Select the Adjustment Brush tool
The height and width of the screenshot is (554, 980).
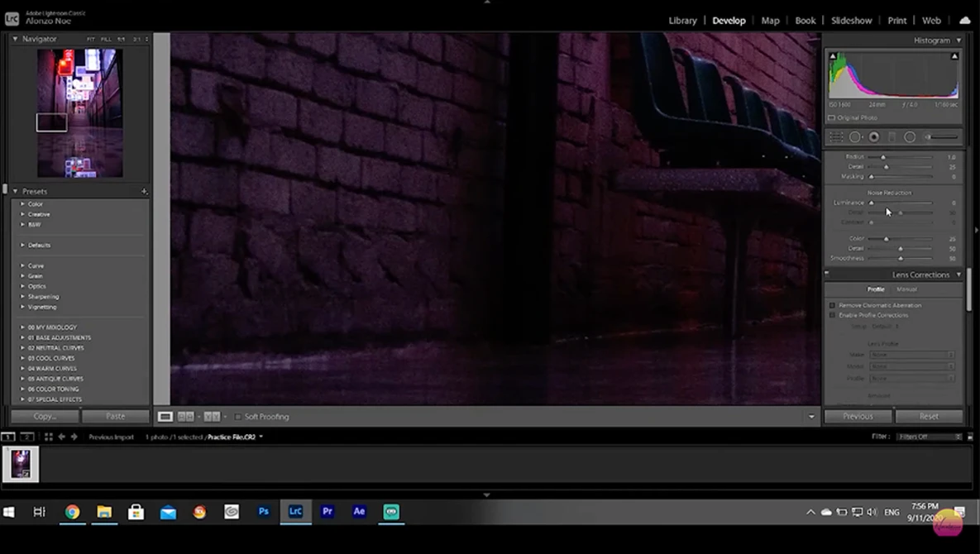pyautogui.click(x=942, y=136)
